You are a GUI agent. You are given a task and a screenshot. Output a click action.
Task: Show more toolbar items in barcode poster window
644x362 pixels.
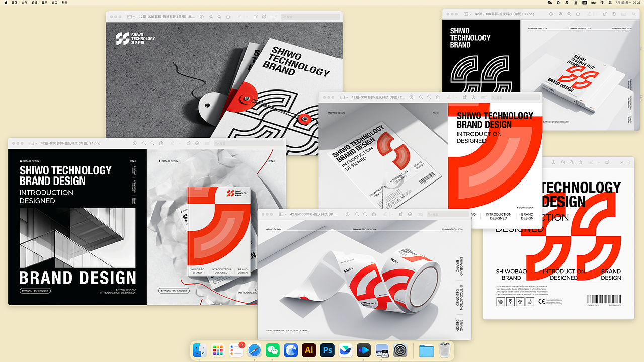click(622, 162)
